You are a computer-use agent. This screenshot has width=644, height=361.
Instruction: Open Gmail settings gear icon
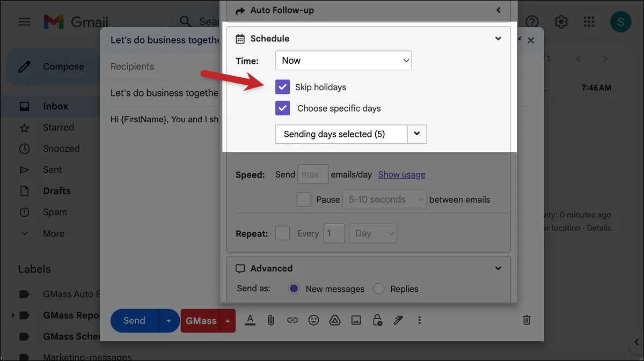point(561,21)
